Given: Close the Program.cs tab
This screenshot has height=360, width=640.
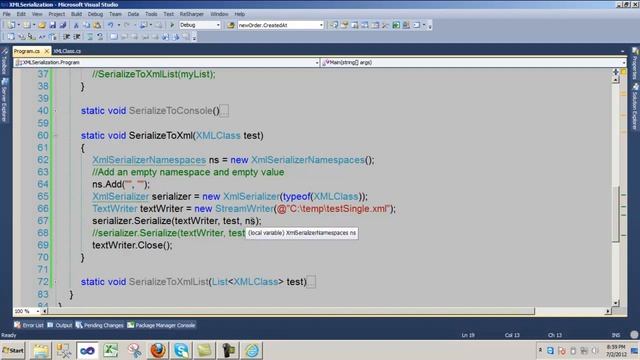Looking at the screenshot, I should pyautogui.click(x=47, y=51).
